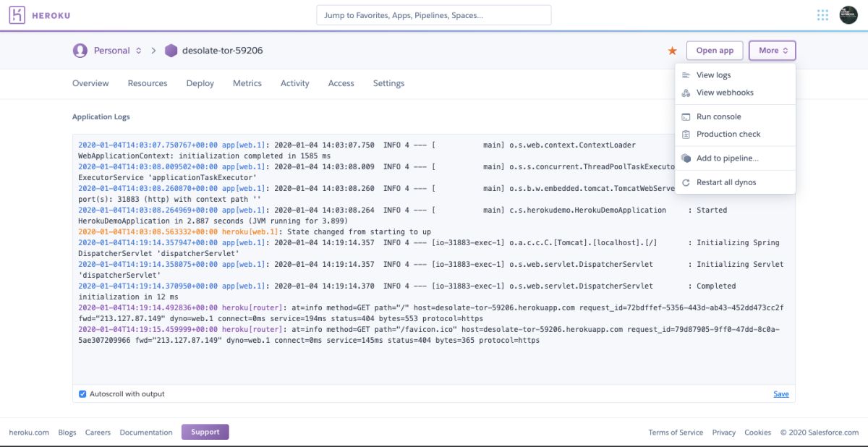Click the Save link below the logs

pos(781,393)
